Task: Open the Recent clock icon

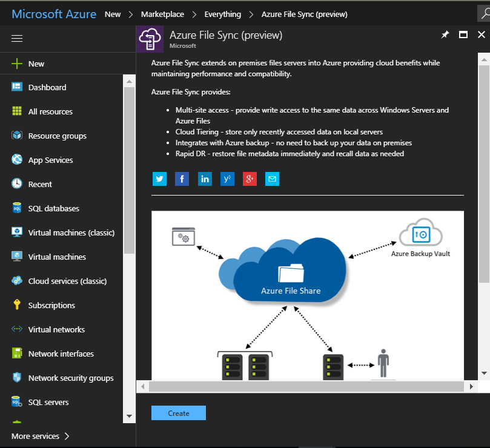Action: [17, 183]
